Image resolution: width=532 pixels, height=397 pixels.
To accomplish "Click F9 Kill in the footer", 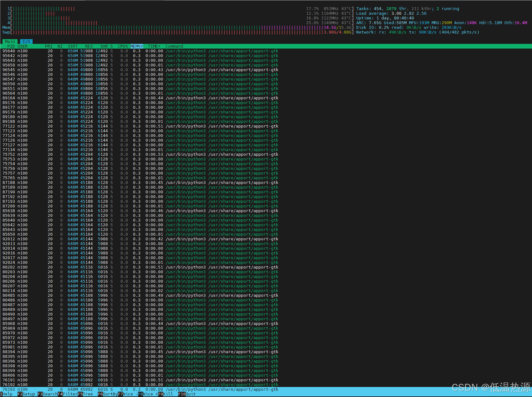I will [166, 394].
